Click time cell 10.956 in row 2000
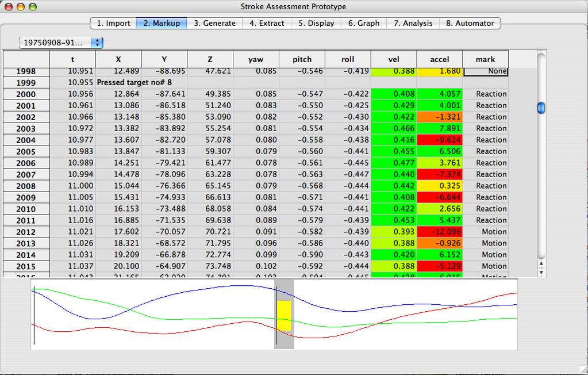 pyautogui.click(x=72, y=94)
